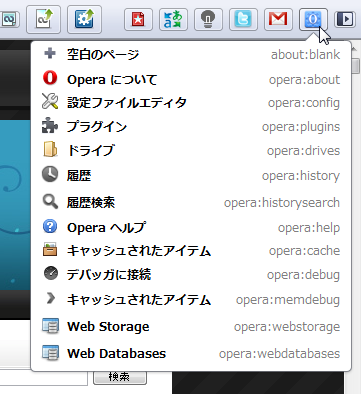Click the search input field beside 検索
361x394 pixels.
tap(44, 378)
